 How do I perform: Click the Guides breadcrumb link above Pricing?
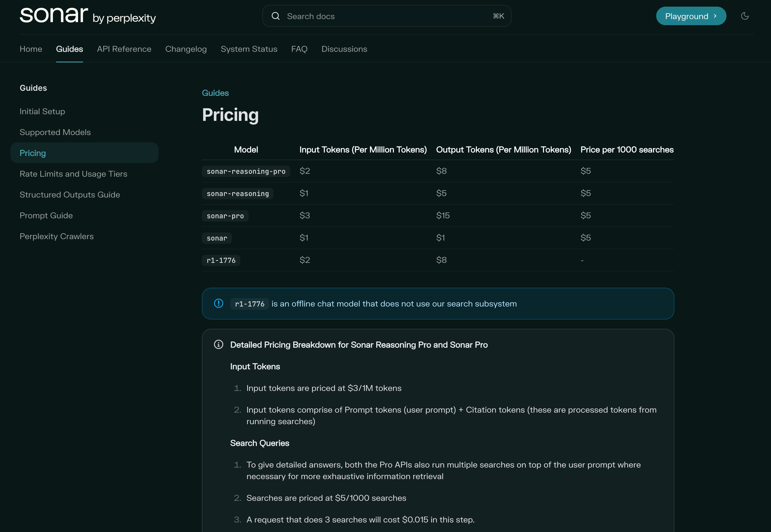[215, 93]
